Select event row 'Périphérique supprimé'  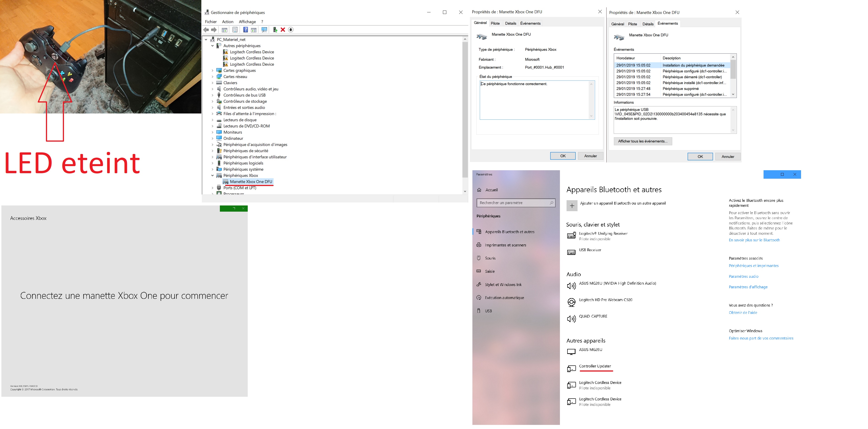click(672, 89)
